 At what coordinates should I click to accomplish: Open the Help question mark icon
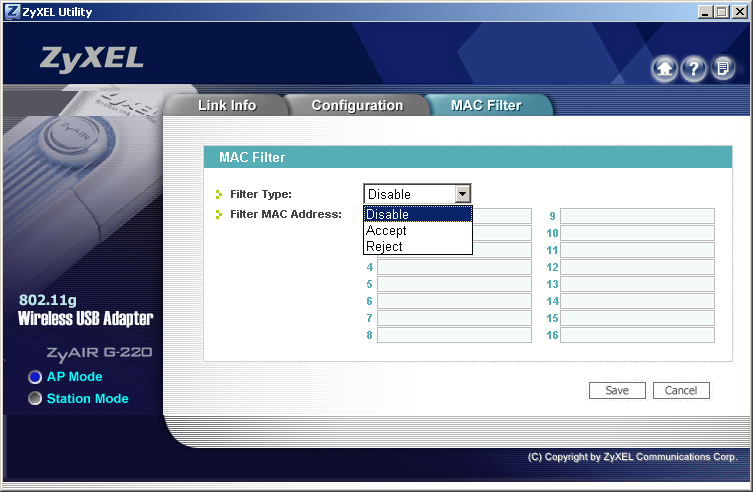coord(693,69)
